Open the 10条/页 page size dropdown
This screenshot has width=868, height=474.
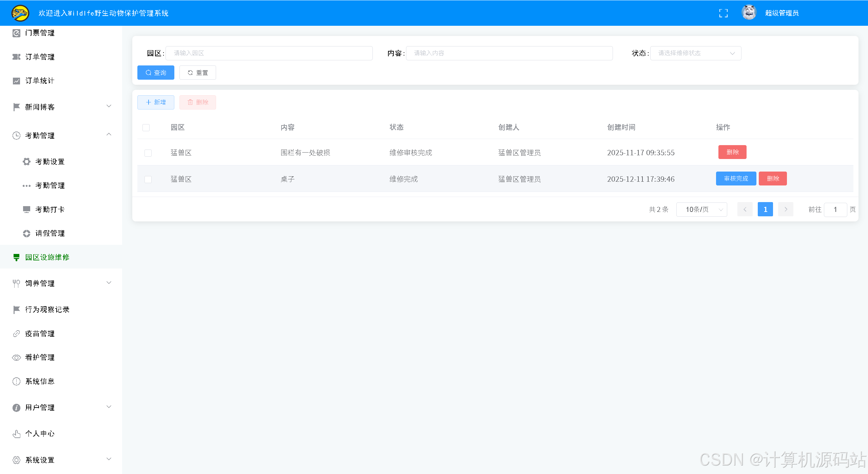pyautogui.click(x=701, y=210)
